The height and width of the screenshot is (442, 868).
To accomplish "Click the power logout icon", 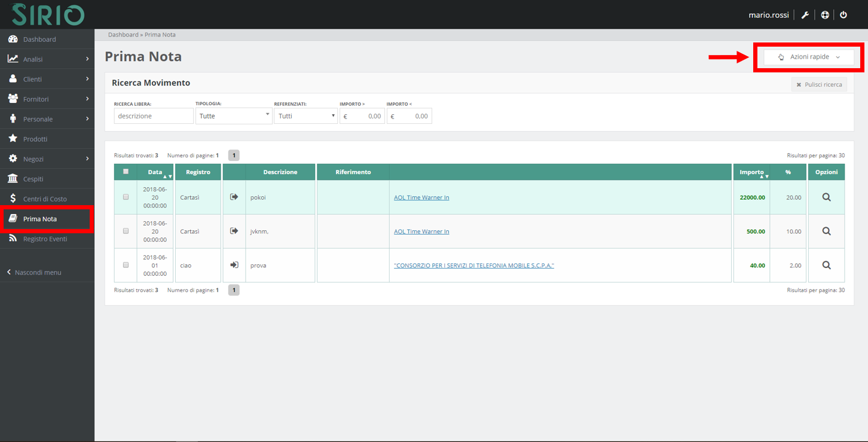I will 843,15.
